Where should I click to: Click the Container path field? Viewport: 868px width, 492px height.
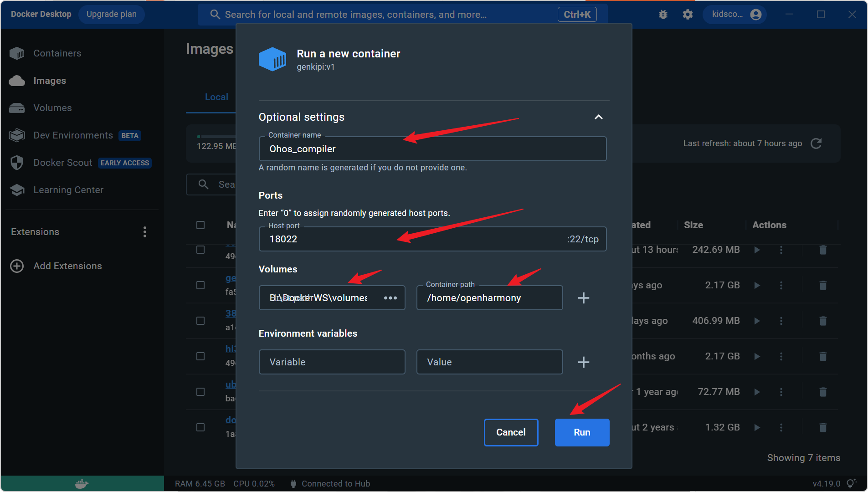[490, 298]
